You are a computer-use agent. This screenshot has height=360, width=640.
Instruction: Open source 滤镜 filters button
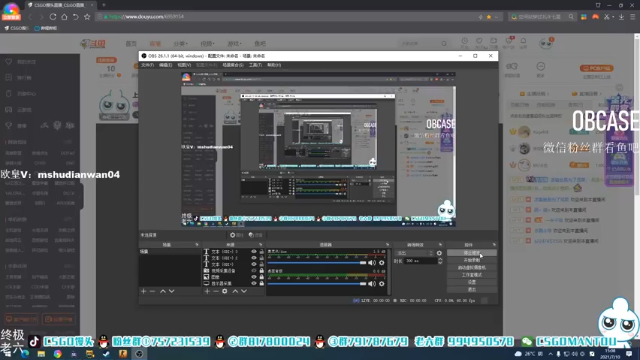point(256,235)
